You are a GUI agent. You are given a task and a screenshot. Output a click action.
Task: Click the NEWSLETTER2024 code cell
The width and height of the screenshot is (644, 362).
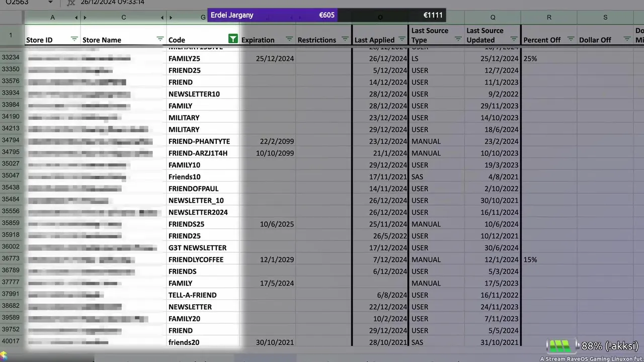coord(203,212)
